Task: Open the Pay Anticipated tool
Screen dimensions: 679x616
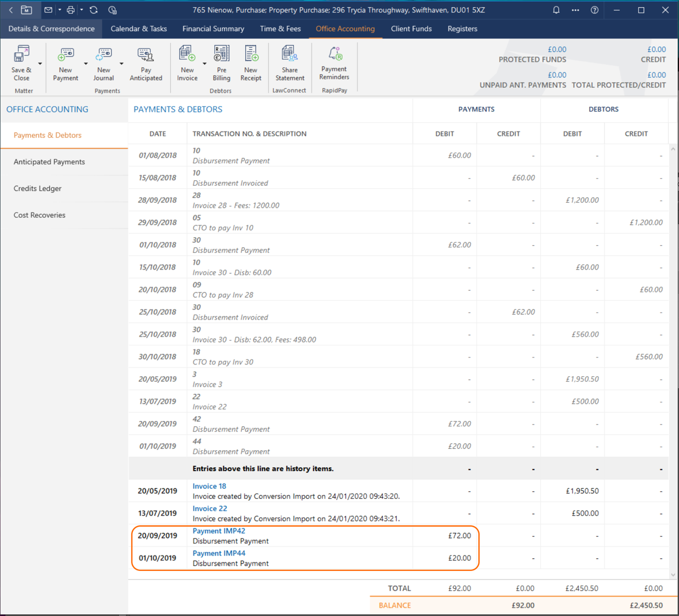Action: [146, 55]
